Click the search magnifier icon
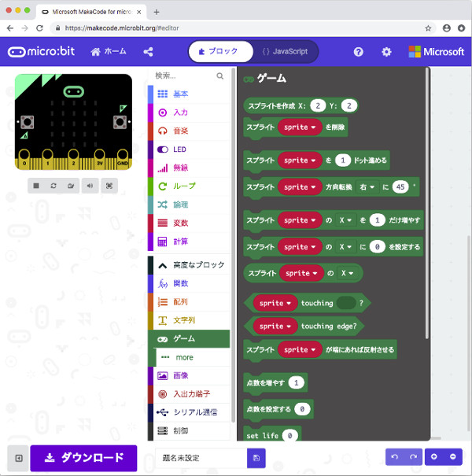The image size is (472, 476). 220,76
